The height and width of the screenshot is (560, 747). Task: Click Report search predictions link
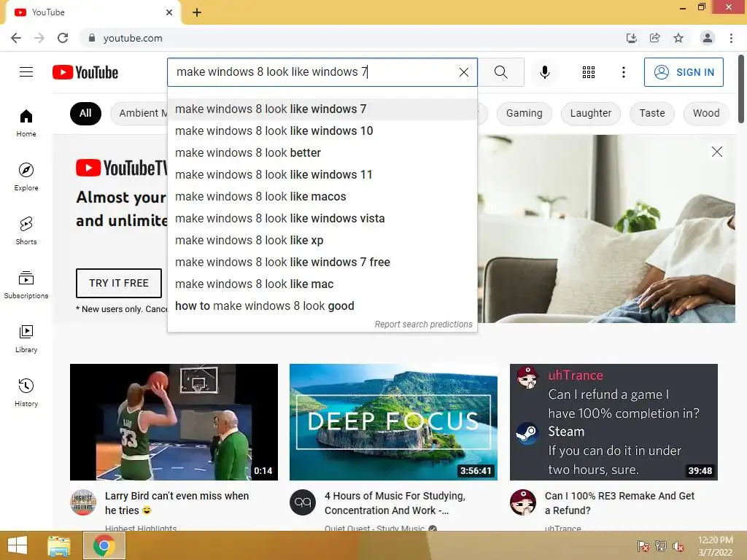click(x=424, y=324)
